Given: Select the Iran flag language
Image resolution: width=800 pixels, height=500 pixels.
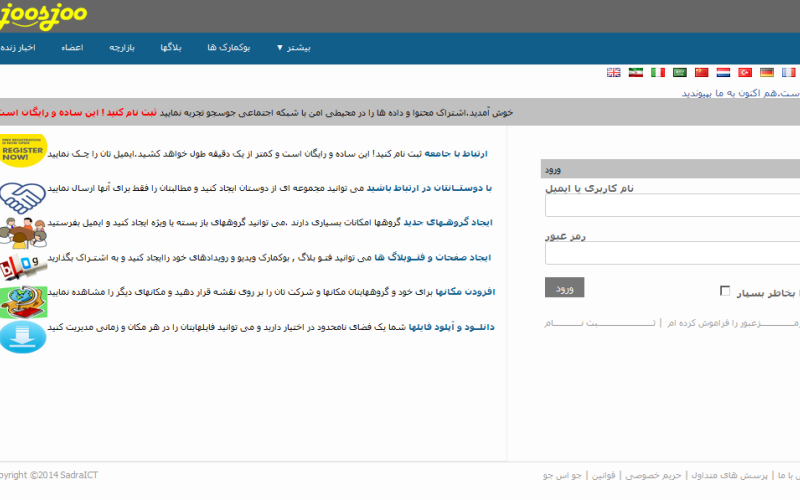Looking at the screenshot, I should (636, 72).
